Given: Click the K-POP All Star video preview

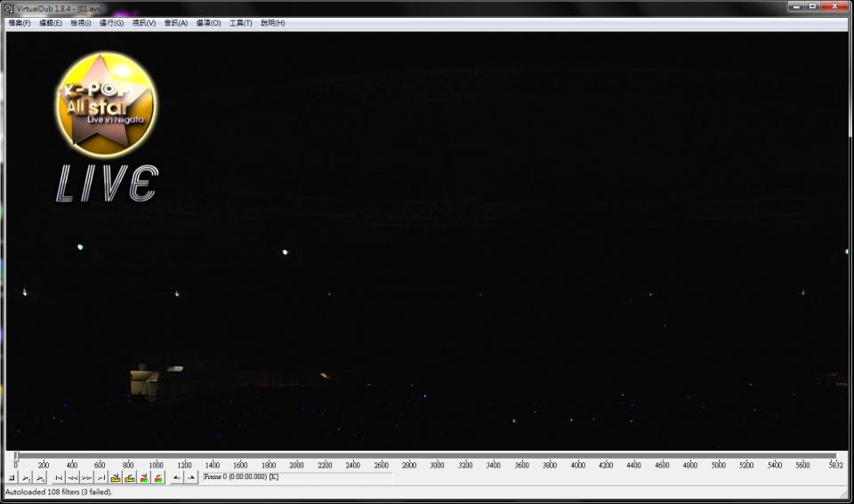Looking at the screenshot, I should [427, 241].
